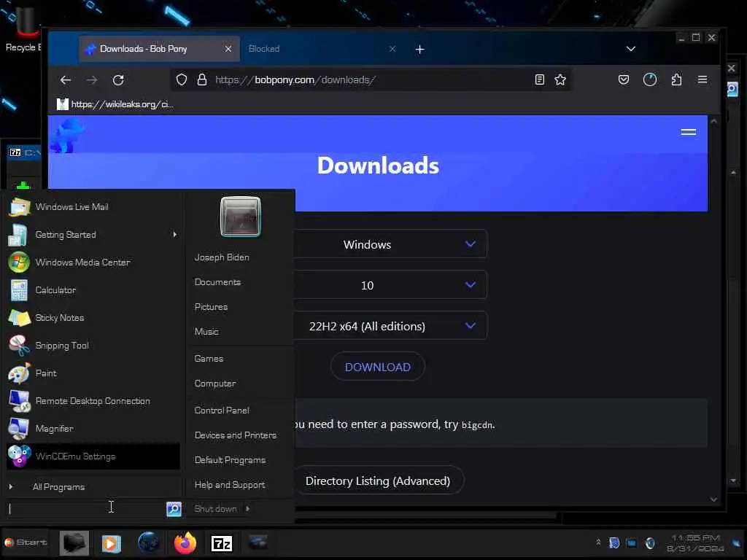Open Calculator from Start menu

pyautogui.click(x=93, y=289)
